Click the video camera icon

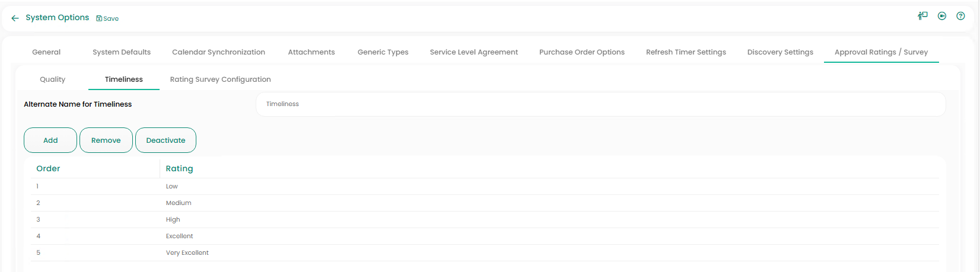(942, 16)
